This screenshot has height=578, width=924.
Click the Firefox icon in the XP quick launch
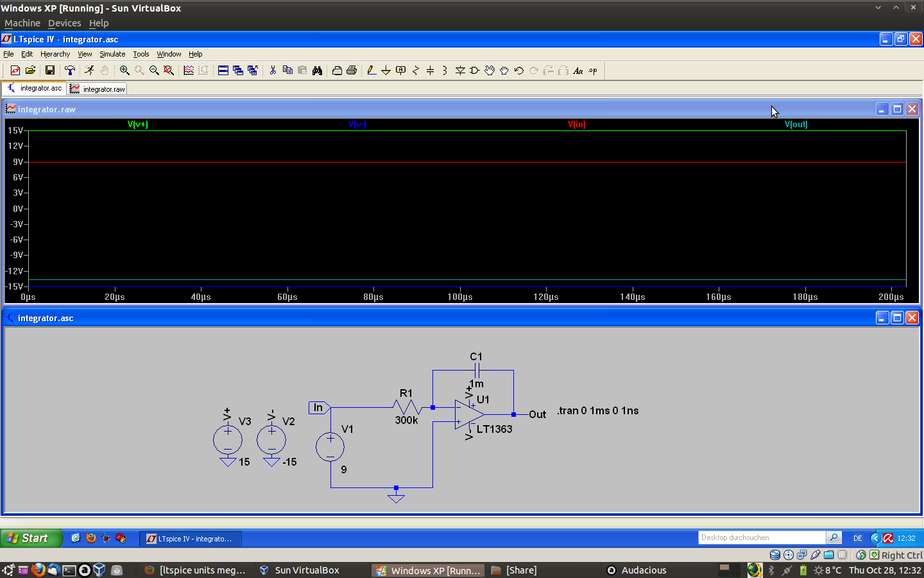pos(91,538)
